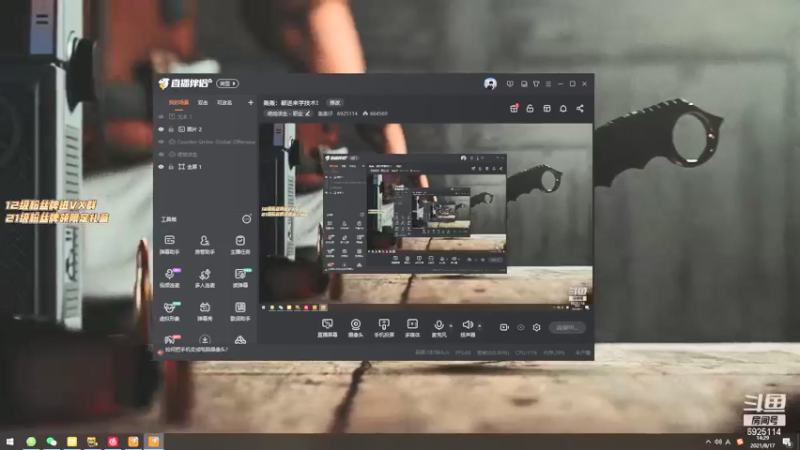Toggle visibility of the 全屏 1 layer
Image resolution: width=800 pixels, height=450 pixels.
pos(161,167)
